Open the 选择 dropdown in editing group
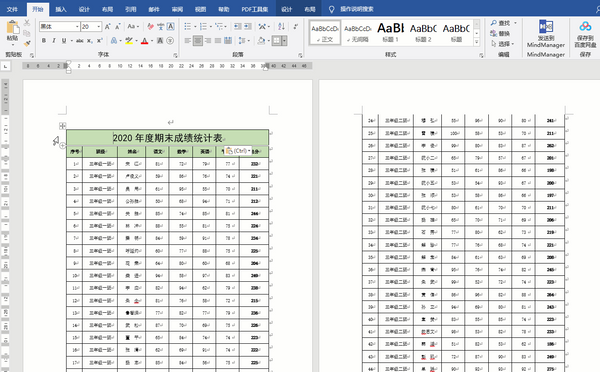The image size is (600, 372). pyautogui.click(x=502, y=44)
